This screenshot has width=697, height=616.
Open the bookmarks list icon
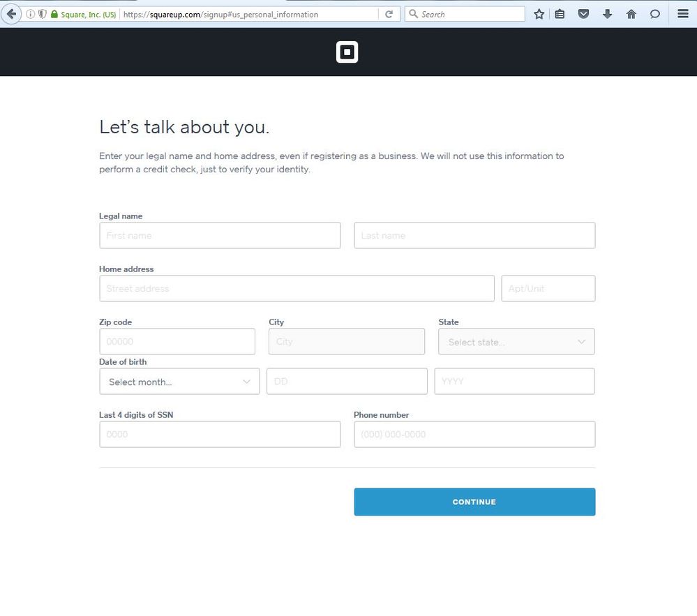click(560, 14)
